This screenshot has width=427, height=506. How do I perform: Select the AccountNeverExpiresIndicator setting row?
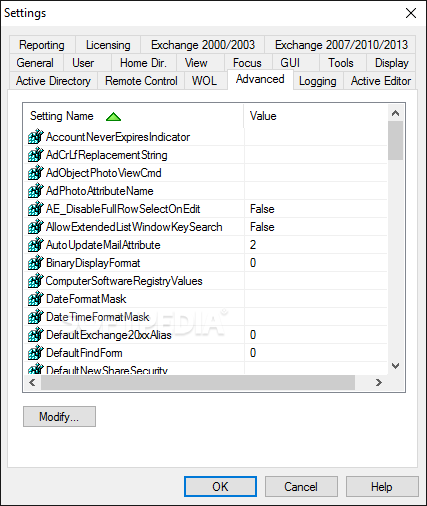tap(206, 137)
